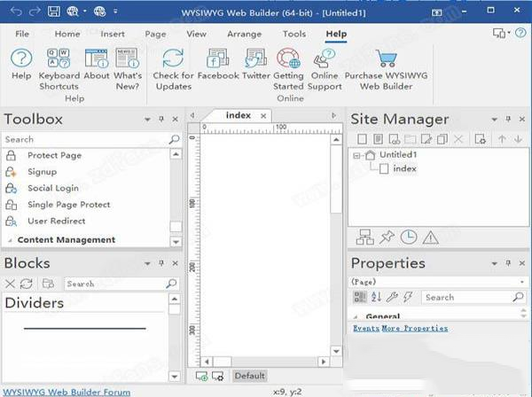Click Purchase WYSIWYG Web Builder

click(386, 69)
